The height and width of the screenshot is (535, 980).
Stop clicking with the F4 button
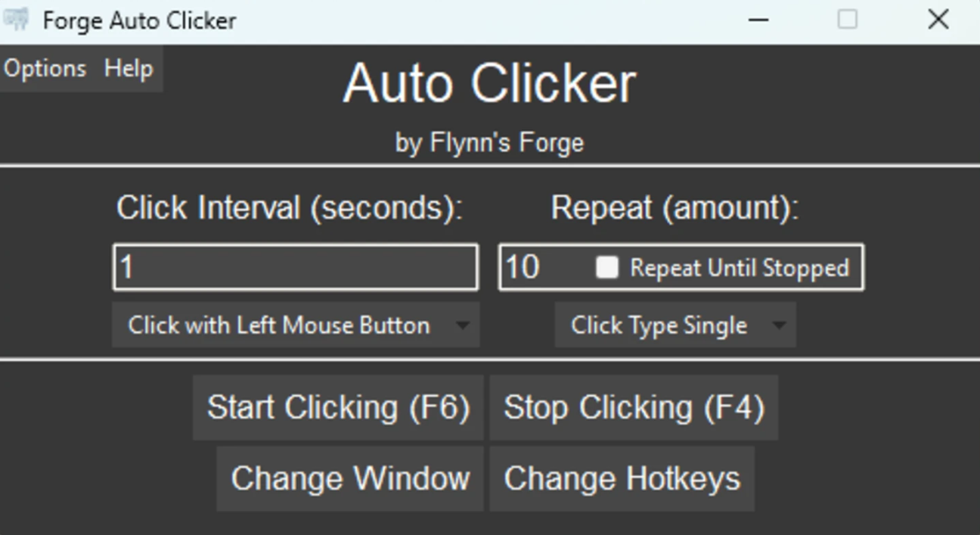pyautogui.click(x=634, y=407)
